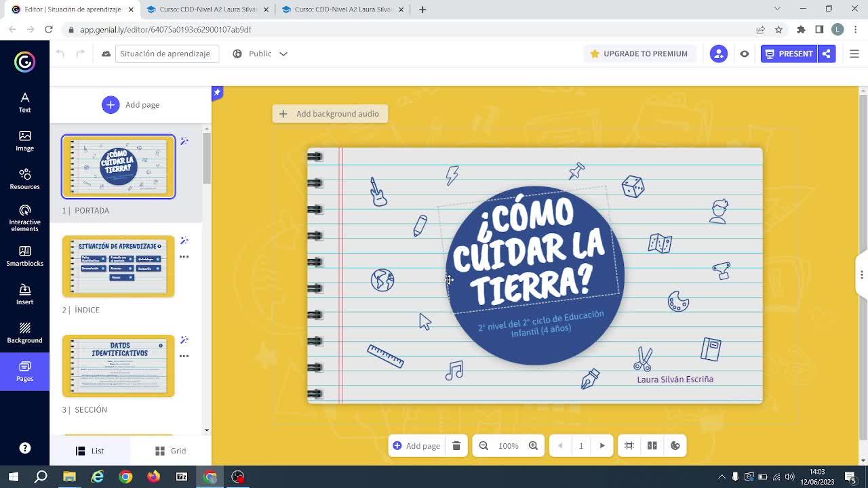Open the Resources panel
The image size is (868, 488).
(24, 179)
